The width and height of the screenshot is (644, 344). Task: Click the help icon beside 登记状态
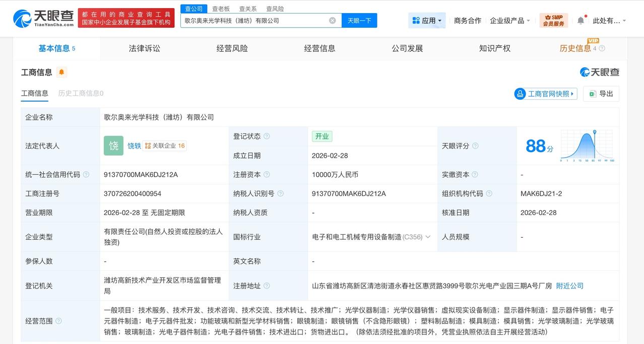(x=267, y=136)
